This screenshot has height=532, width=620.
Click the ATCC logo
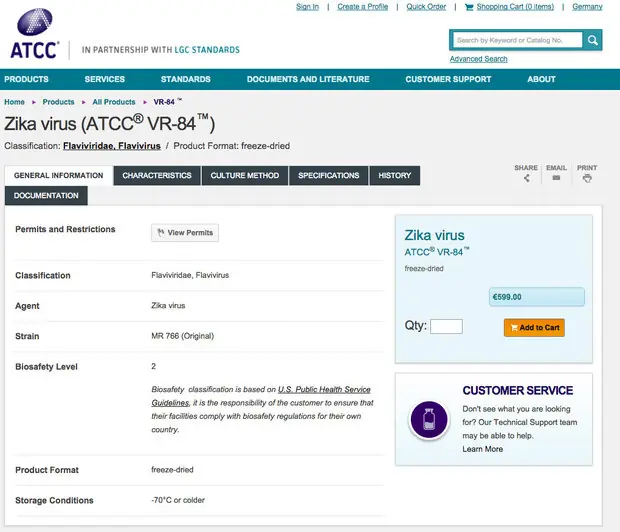coord(35,34)
